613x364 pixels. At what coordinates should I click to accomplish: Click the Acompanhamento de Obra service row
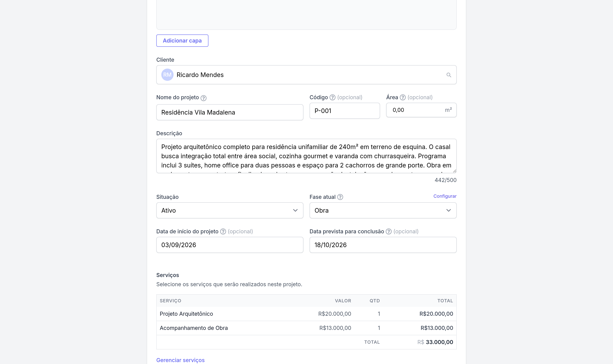[x=306, y=328]
